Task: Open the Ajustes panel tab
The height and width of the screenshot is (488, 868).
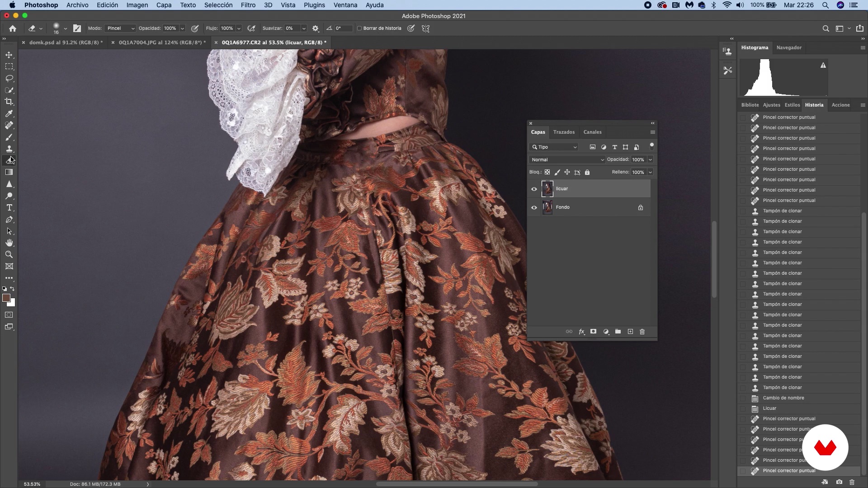Action: pos(771,105)
